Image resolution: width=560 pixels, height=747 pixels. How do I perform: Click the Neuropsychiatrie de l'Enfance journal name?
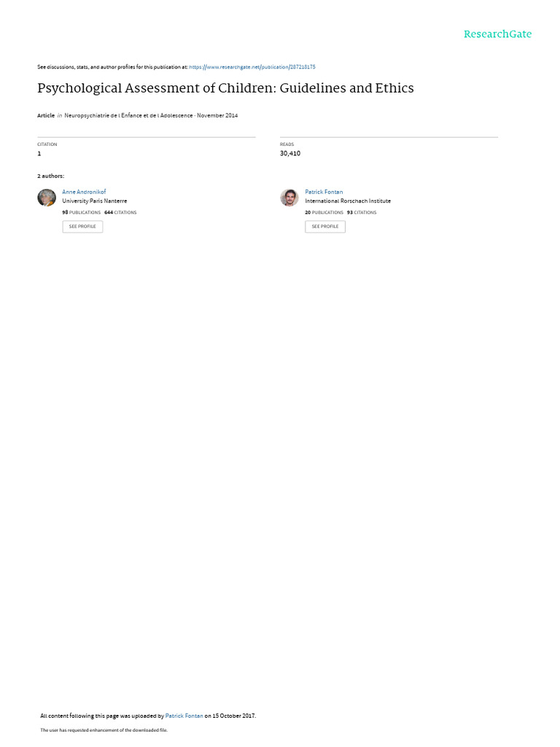(128, 116)
